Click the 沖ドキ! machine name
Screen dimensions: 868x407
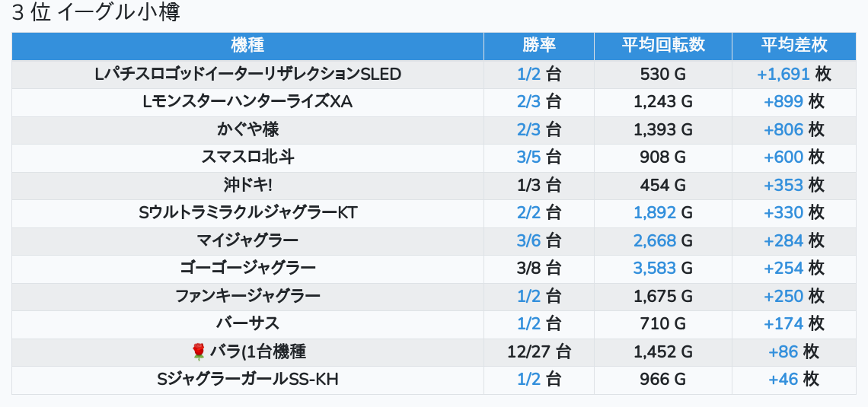[x=247, y=185]
